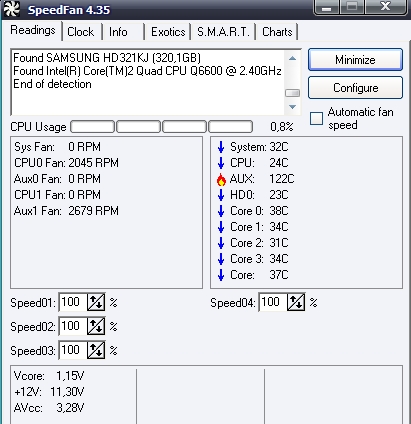411x424 pixels.
Task: Click the blue arrow beside CPU temperature
Action: click(221, 163)
